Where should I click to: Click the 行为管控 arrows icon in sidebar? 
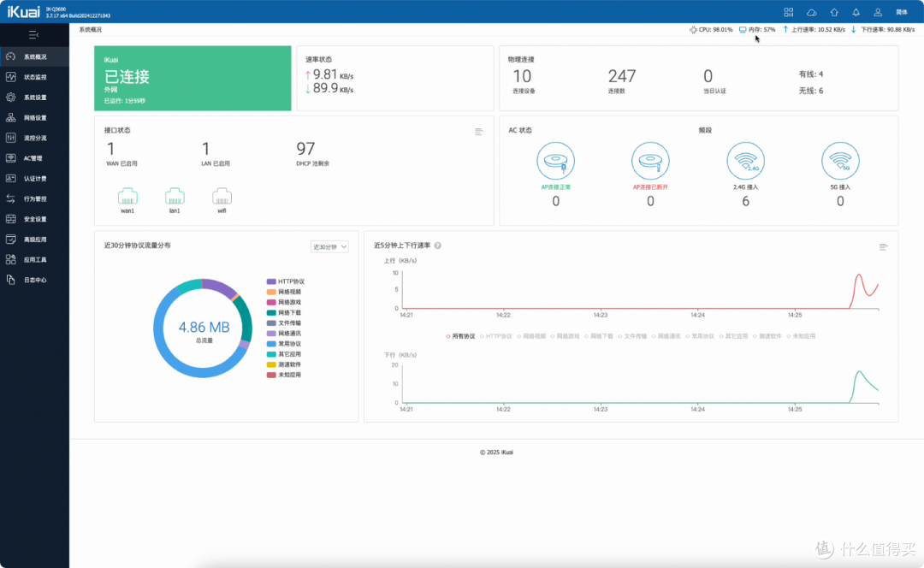(x=10, y=198)
